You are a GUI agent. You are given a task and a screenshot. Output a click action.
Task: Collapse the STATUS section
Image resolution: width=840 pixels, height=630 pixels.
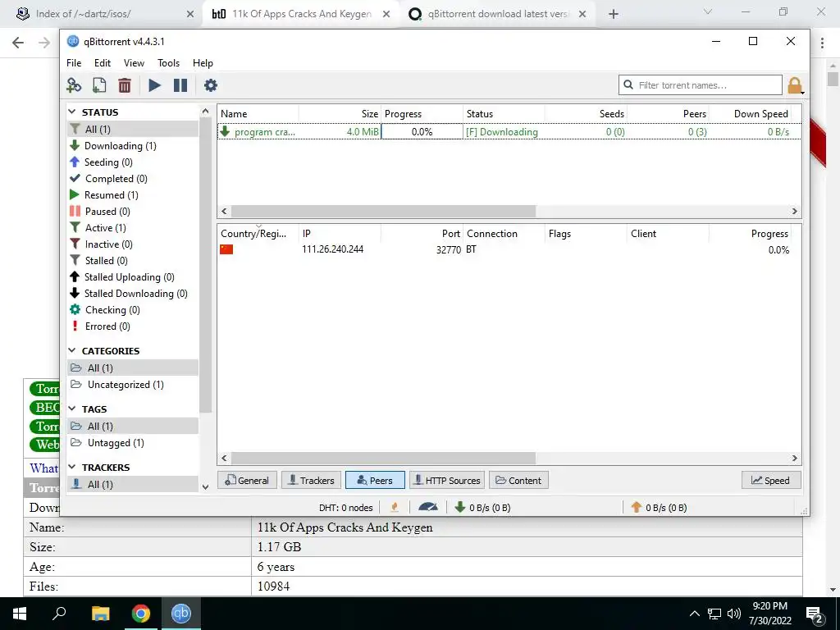(x=72, y=112)
